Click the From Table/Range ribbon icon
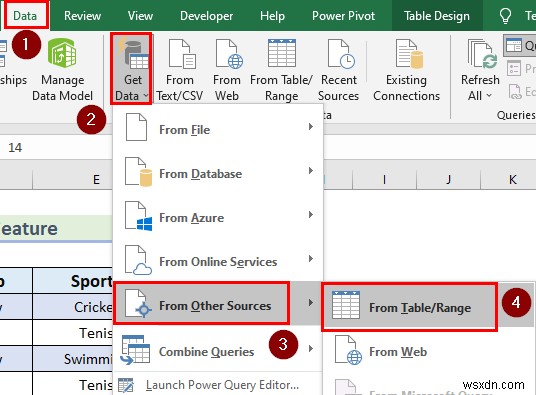Screen dimensions: 536x395 pyautogui.click(x=282, y=53)
